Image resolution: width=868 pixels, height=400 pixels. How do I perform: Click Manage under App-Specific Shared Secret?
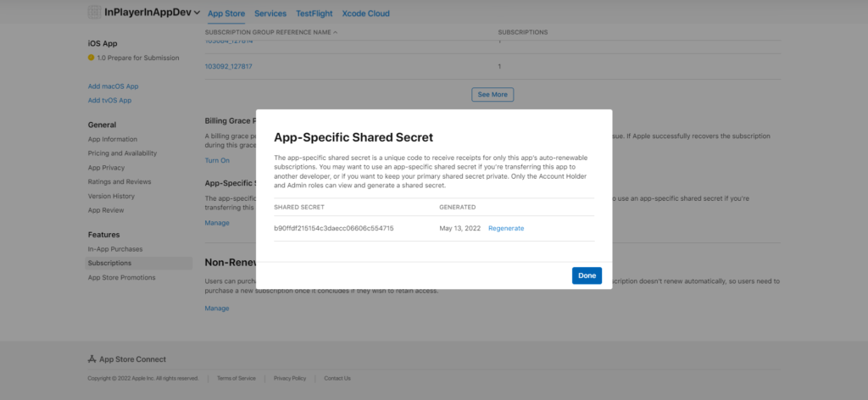(217, 223)
